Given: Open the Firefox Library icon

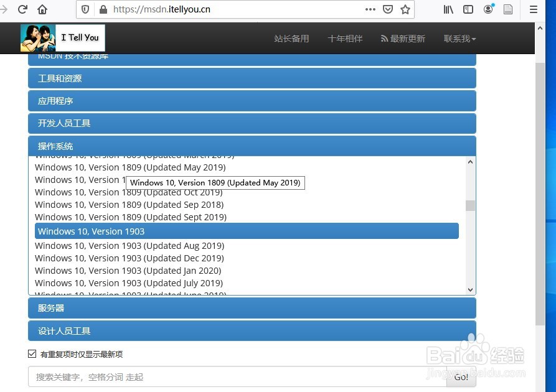Looking at the screenshot, I should pyautogui.click(x=448, y=9).
